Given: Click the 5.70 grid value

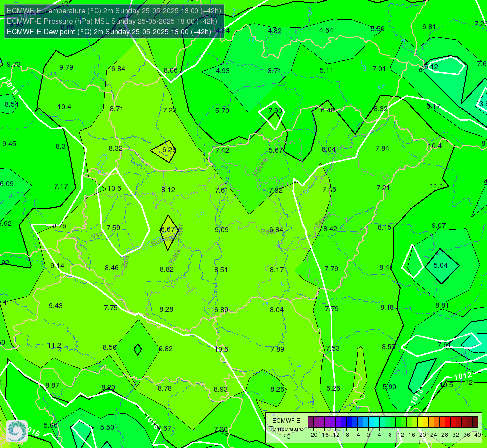Looking at the screenshot, I should (x=222, y=111).
